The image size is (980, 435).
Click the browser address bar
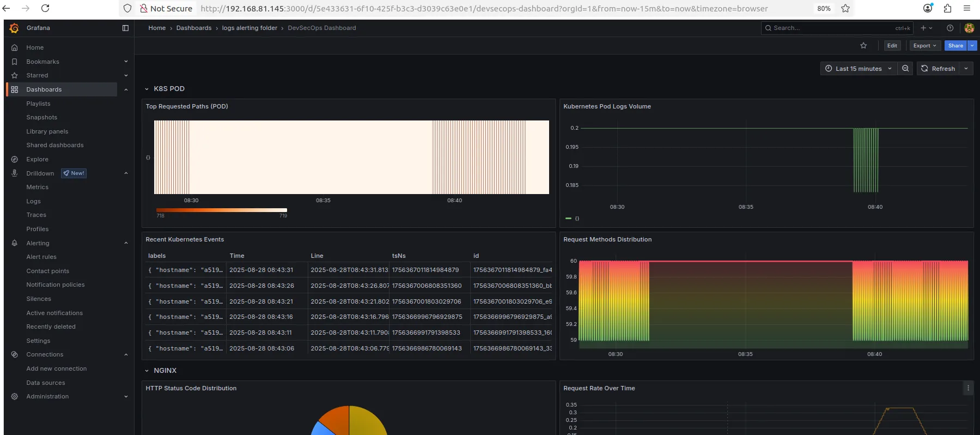(484, 8)
